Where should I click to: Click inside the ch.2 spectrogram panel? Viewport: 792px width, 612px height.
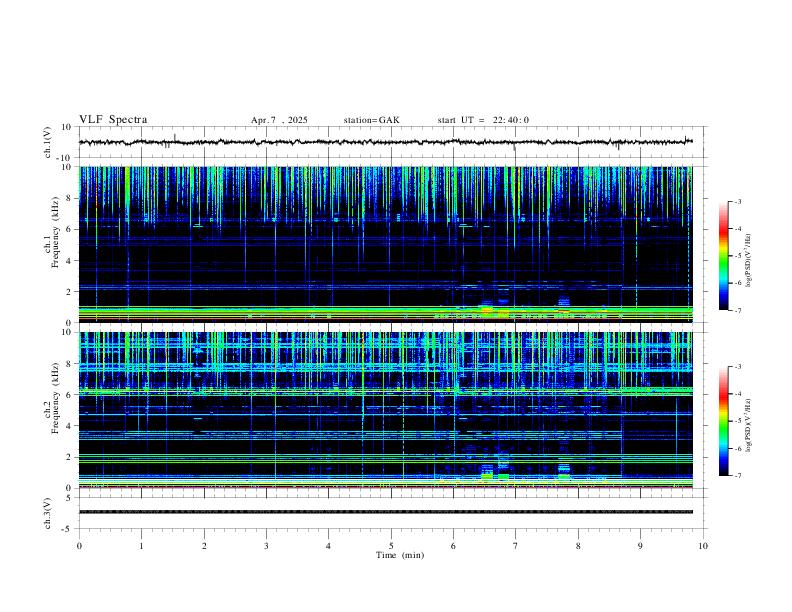tap(386, 410)
